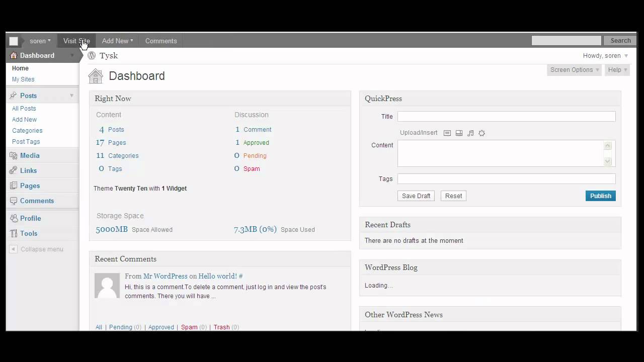Screen dimensions: 644x362
Task: Click the Dashboard home icon in sidebar
Action: tap(14, 55)
